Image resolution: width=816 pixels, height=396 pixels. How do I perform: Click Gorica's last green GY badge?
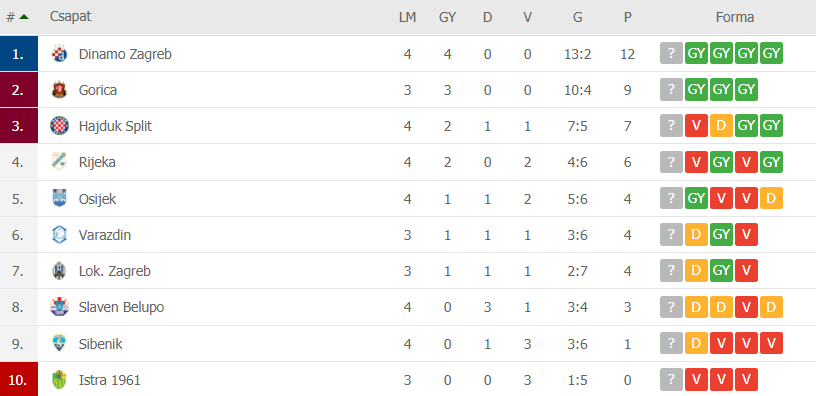746,90
